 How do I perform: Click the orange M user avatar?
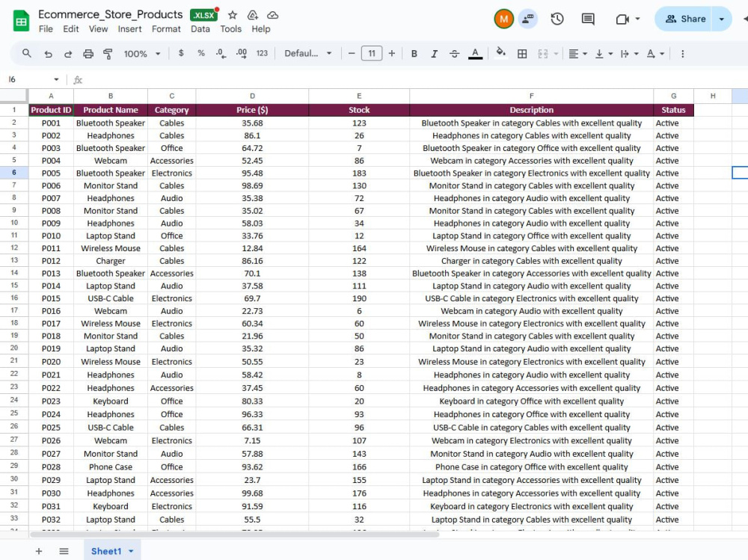click(503, 19)
